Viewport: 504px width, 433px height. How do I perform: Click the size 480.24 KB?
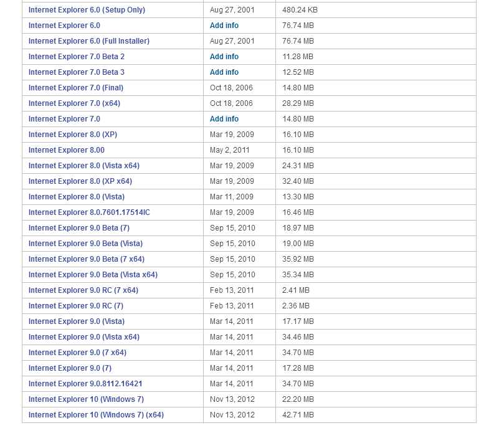point(300,10)
